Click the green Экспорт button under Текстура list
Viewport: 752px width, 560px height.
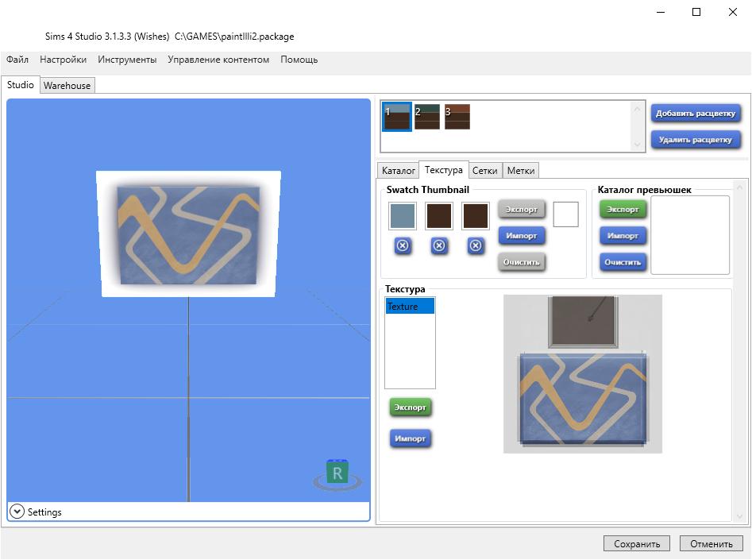411,407
